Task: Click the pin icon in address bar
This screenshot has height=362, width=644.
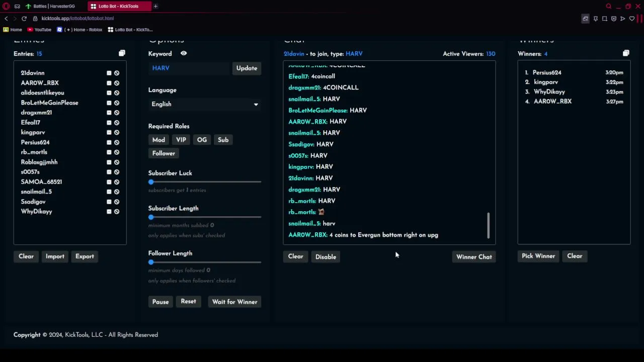Action: (x=595, y=19)
